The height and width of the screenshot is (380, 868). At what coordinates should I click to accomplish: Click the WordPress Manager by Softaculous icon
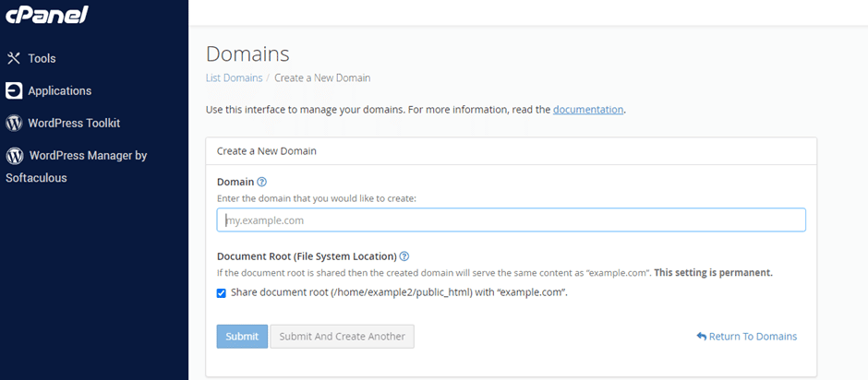coord(15,156)
